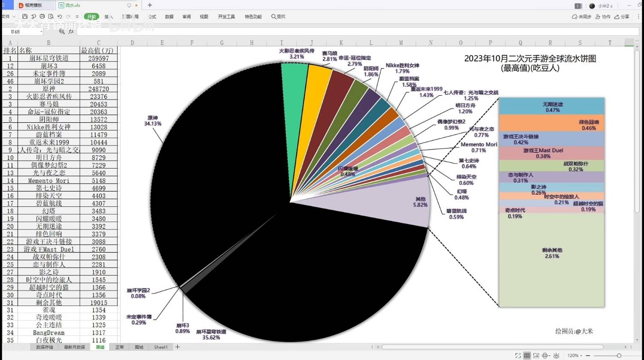
Task: Open the 数据 ribbon tab
Action: click(169, 17)
